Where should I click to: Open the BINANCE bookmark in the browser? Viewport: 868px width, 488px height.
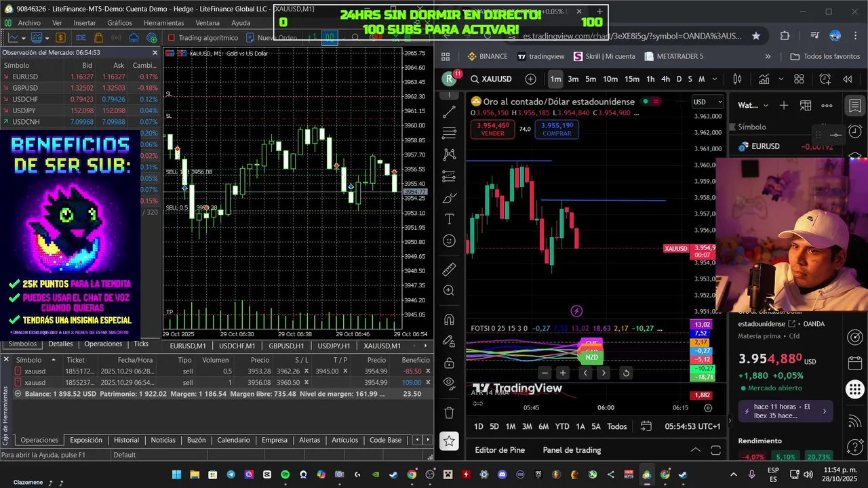click(x=487, y=56)
